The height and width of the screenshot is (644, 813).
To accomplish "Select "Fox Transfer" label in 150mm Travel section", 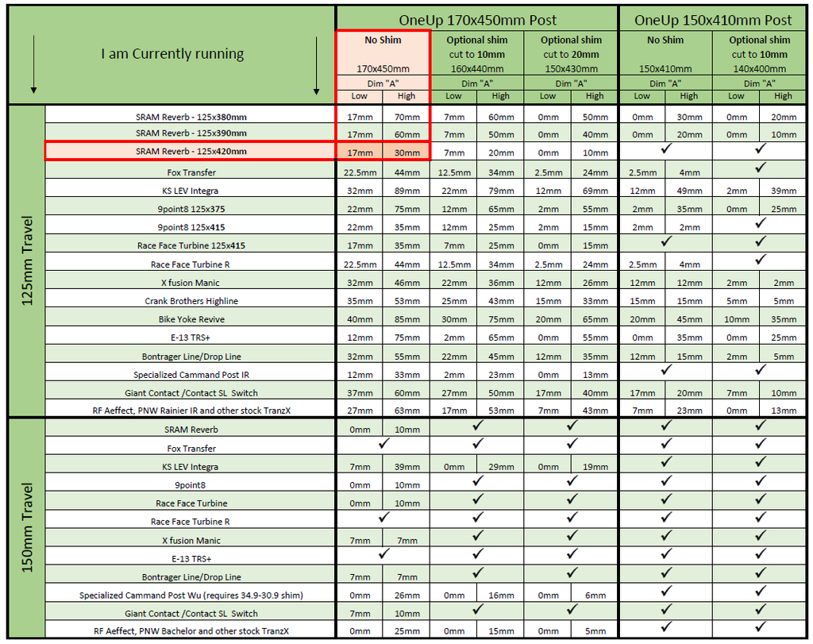I will click(191, 448).
